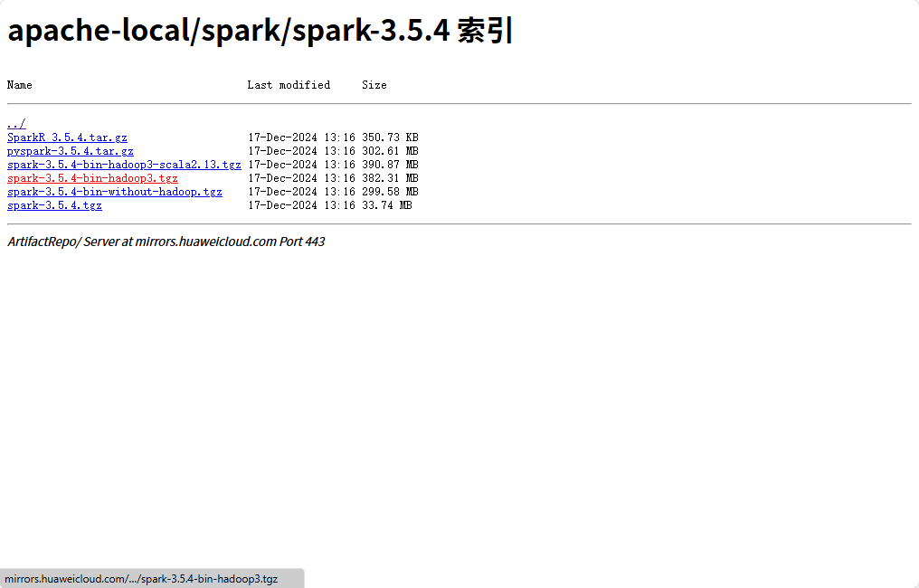919x588 pixels.
Task: Select the 33.74 MB size value
Action: point(387,204)
